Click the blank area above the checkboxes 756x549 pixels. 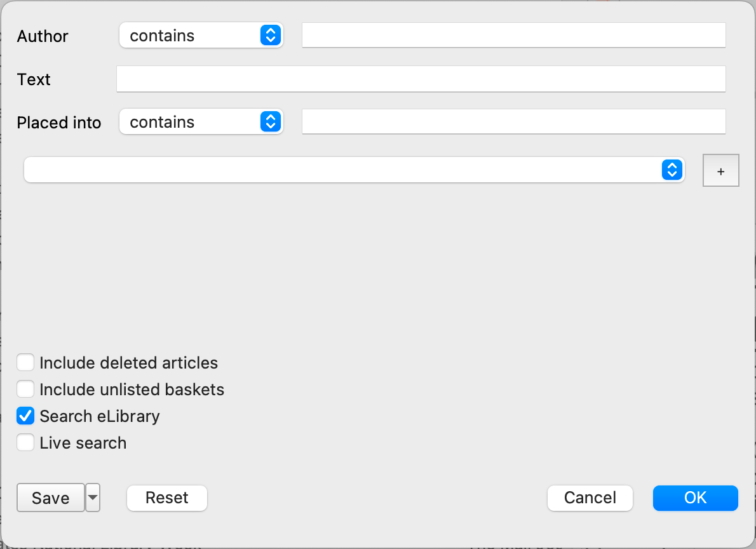click(x=378, y=267)
